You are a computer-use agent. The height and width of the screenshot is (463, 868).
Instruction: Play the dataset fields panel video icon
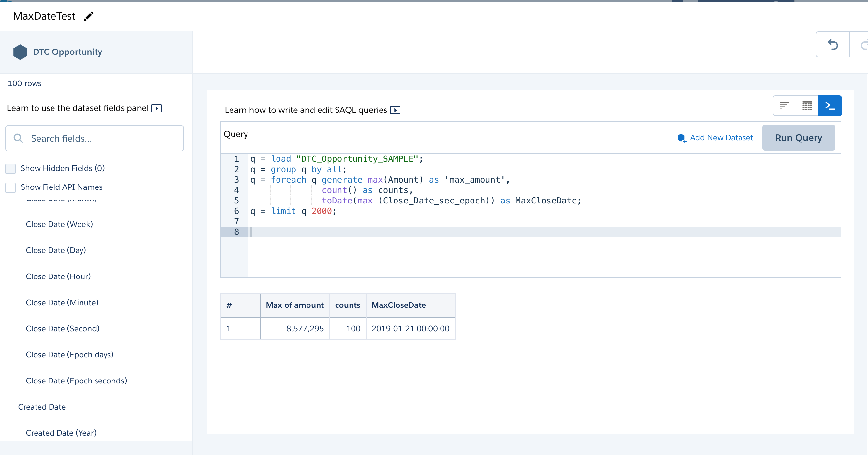(157, 108)
